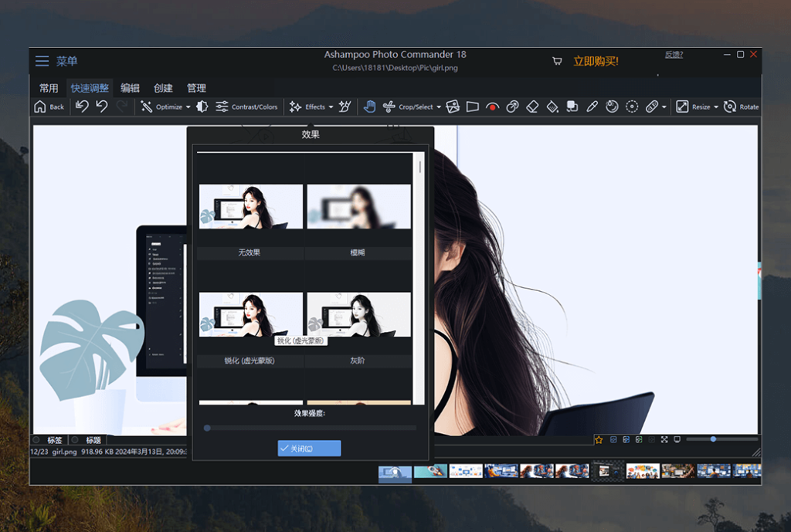Click the clone stamp link icon
Viewport: 791px width, 532px height.
tap(513, 107)
